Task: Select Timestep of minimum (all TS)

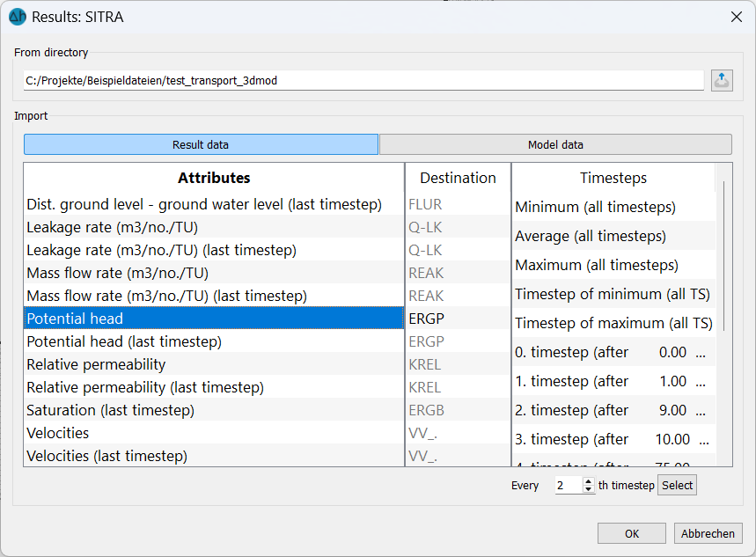Action: point(613,294)
